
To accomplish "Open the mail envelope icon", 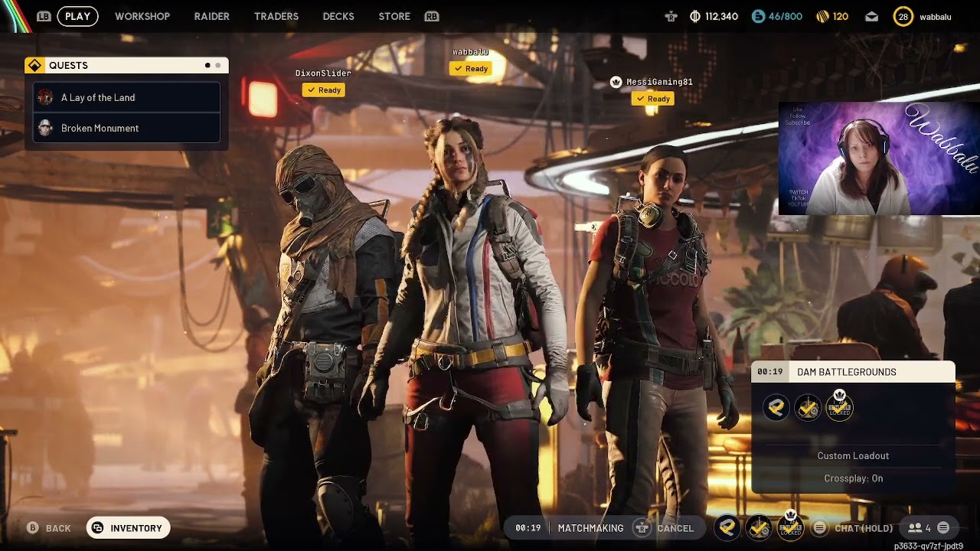I will tap(871, 17).
